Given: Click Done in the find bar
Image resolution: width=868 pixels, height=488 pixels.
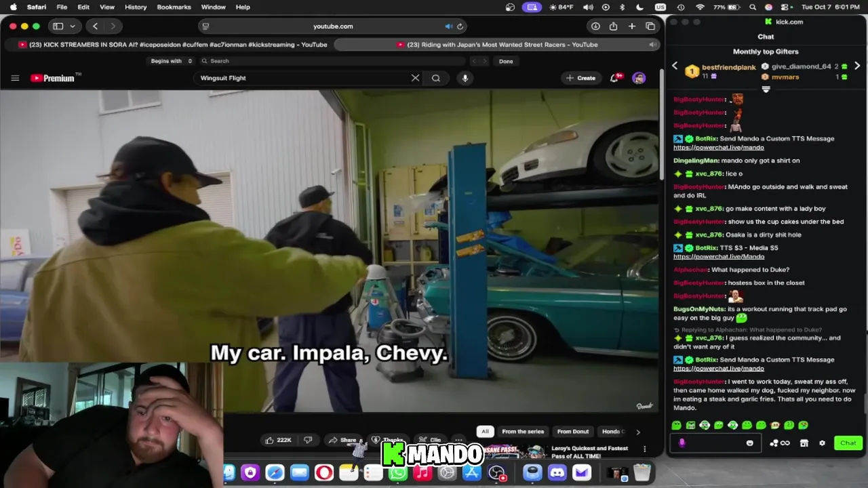Looking at the screenshot, I should click(x=506, y=61).
